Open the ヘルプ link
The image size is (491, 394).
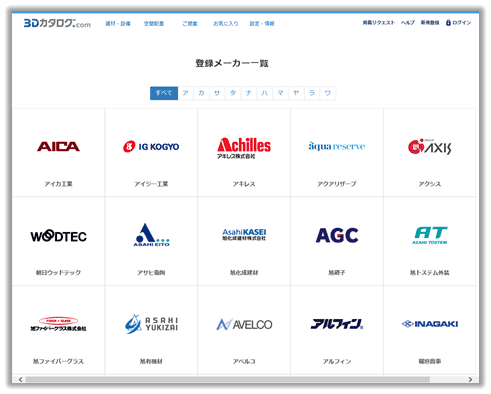[x=408, y=23]
